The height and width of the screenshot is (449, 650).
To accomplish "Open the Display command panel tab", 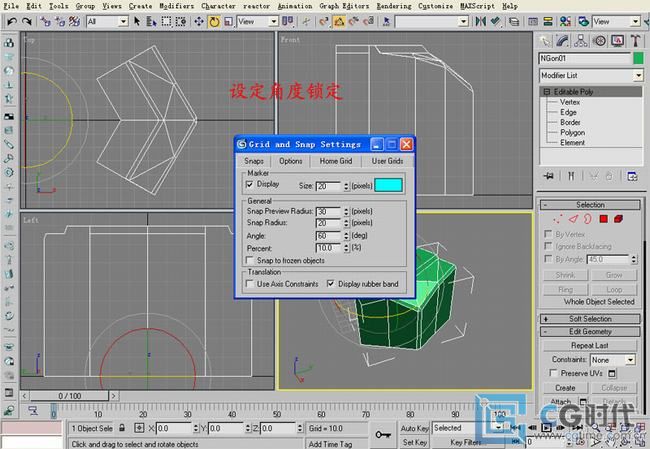I will click(x=617, y=41).
